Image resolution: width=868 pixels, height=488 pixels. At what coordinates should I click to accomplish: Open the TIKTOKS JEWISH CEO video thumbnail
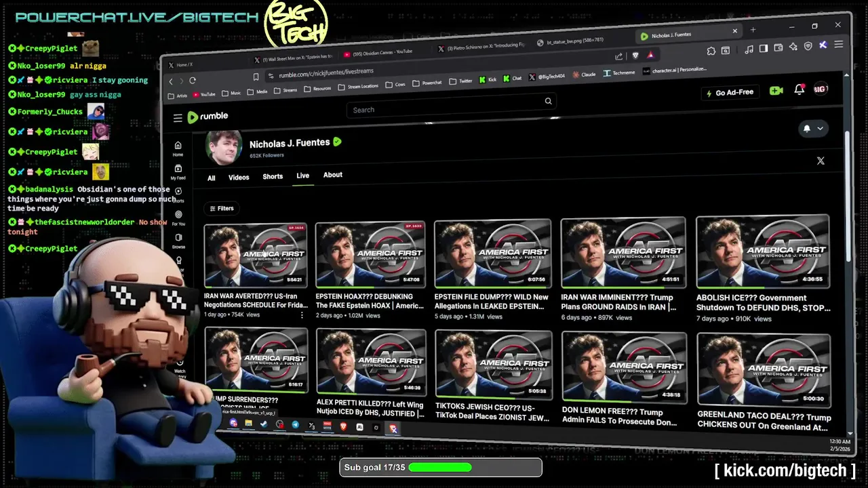pyautogui.click(x=493, y=365)
